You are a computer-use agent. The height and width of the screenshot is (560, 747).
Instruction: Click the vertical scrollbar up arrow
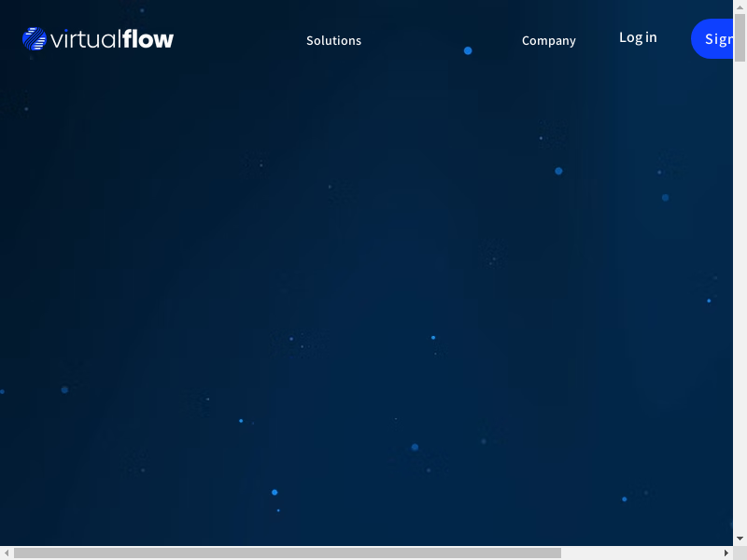pyautogui.click(x=740, y=7)
